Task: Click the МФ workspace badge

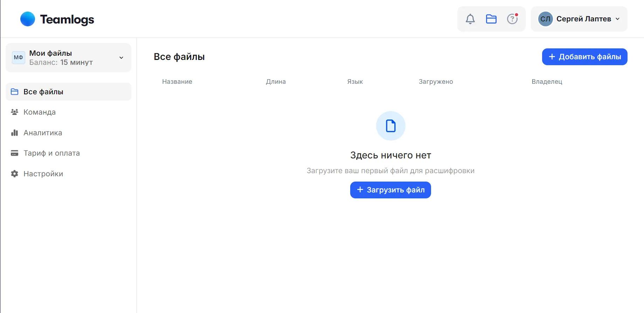Action: (x=19, y=57)
